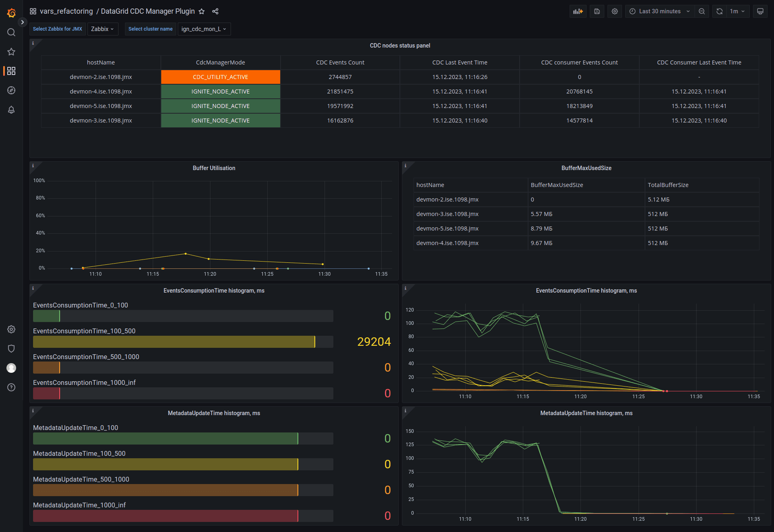Viewport: 774px width, 532px height.
Task: Zoom out the time range with the magnifier icon
Action: [x=702, y=11]
